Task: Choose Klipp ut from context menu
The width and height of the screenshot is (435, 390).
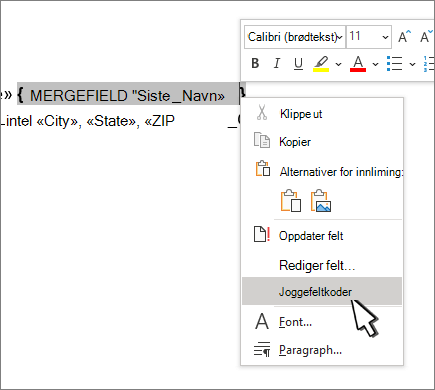Action: click(322, 114)
